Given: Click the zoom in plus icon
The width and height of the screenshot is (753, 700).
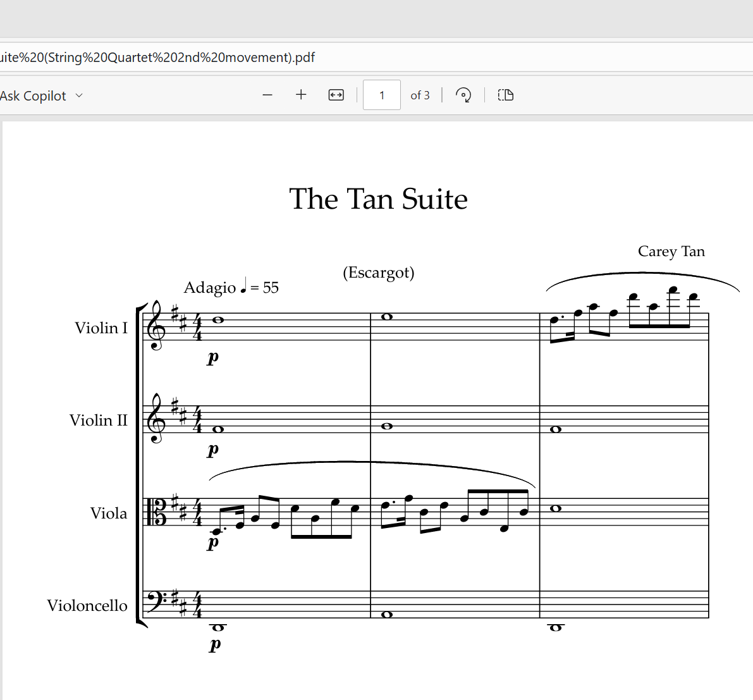Looking at the screenshot, I should (301, 95).
